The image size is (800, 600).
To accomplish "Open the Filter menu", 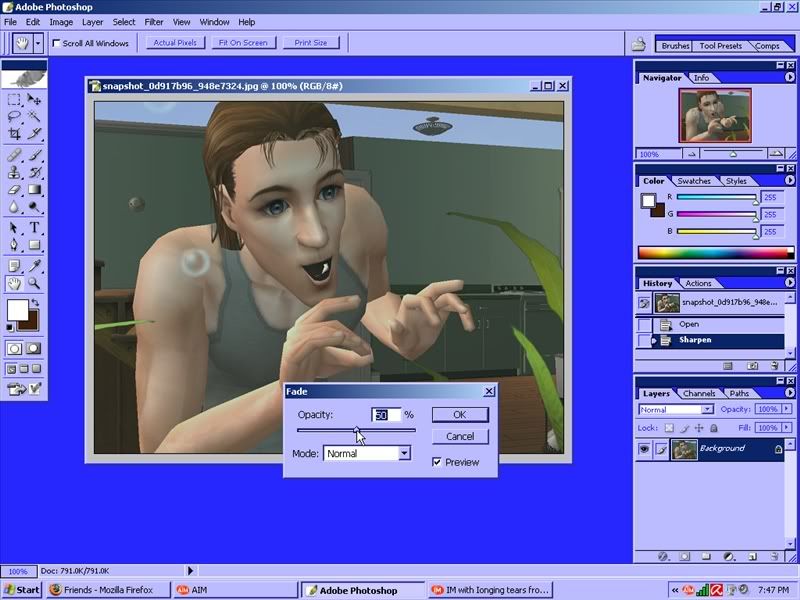I will [x=154, y=22].
